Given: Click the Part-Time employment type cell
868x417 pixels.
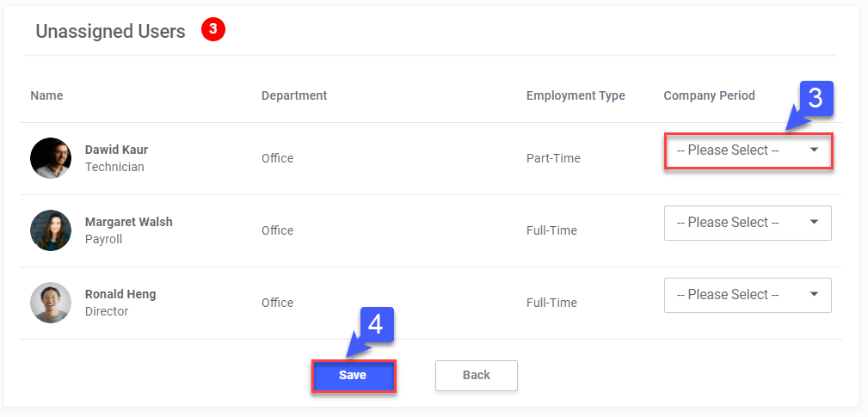Looking at the screenshot, I should pyautogui.click(x=553, y=158).
